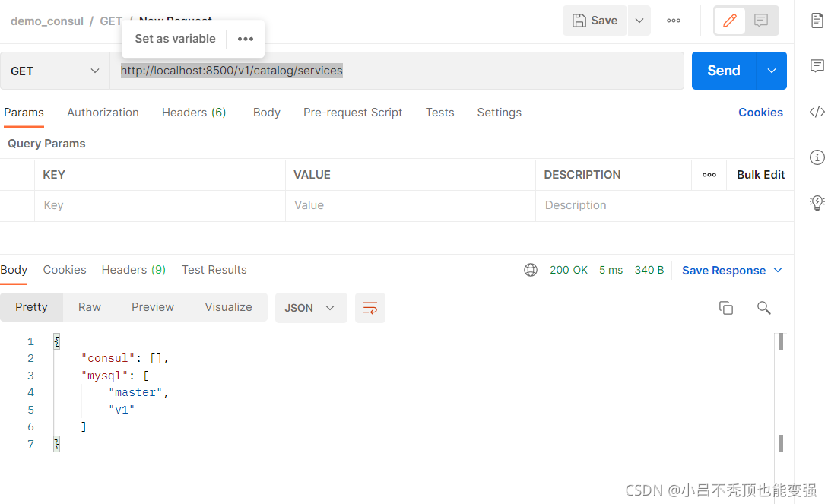Open the Tests tab
Screen dimensions: 828x504
coord(440,113)
